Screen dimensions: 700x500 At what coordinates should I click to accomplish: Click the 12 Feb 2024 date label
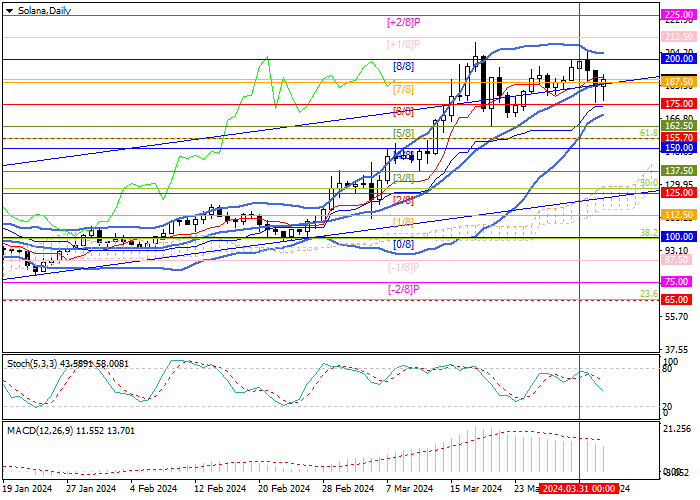tap(220, 488)
